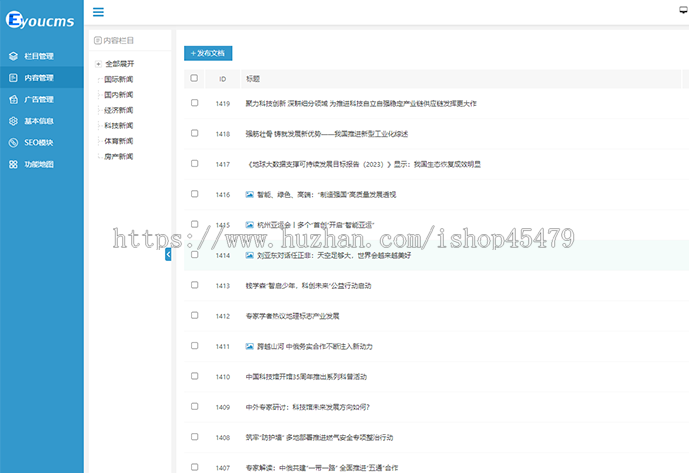Check the checkbox for row 1409
The image size is (689, 473).
[x=195, y=406]
